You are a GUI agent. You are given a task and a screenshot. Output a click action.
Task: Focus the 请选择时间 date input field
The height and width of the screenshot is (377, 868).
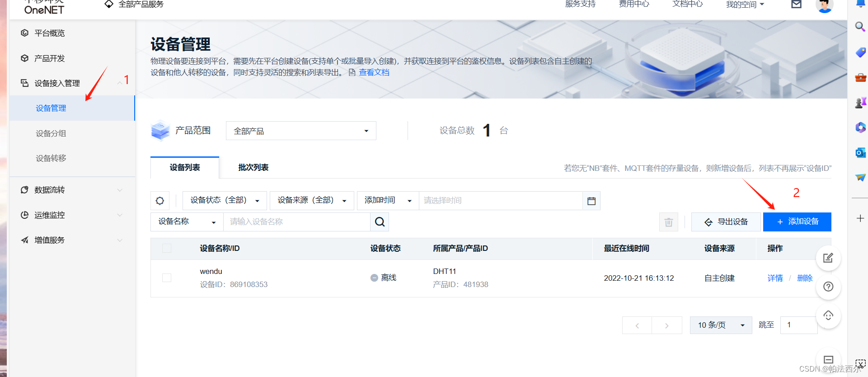click(501, 201)
